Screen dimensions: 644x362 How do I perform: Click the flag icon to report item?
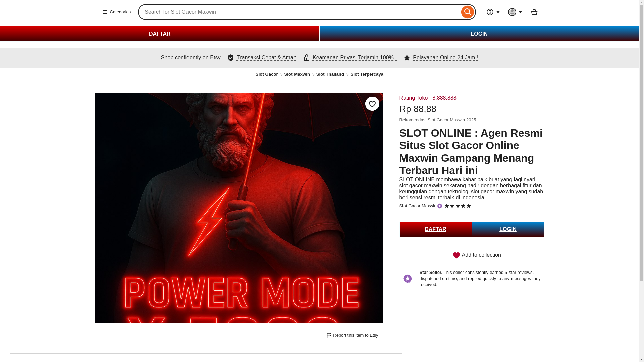click(x=329, y=335)
